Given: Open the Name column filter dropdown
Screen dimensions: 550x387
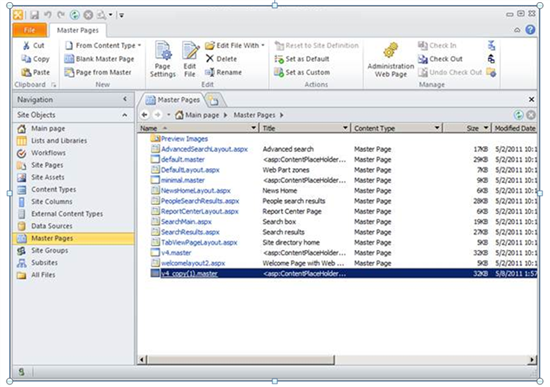Looking at the screenshot, I should 253,128.
